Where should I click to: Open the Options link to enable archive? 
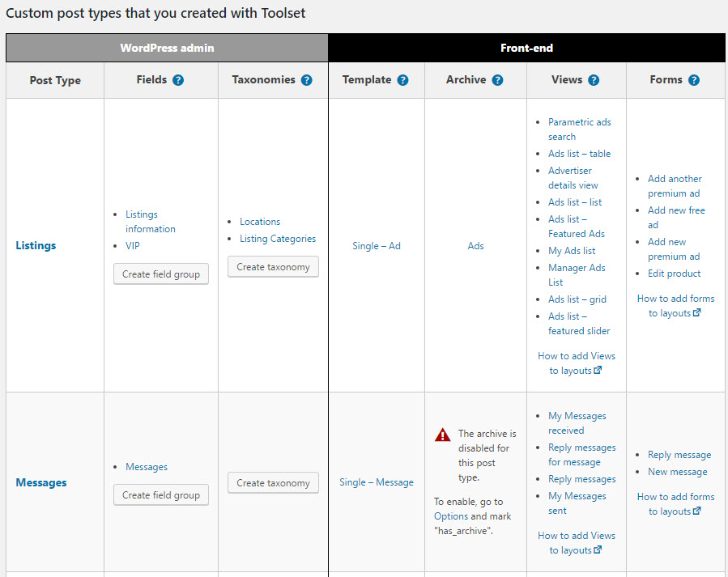(451, 516)
